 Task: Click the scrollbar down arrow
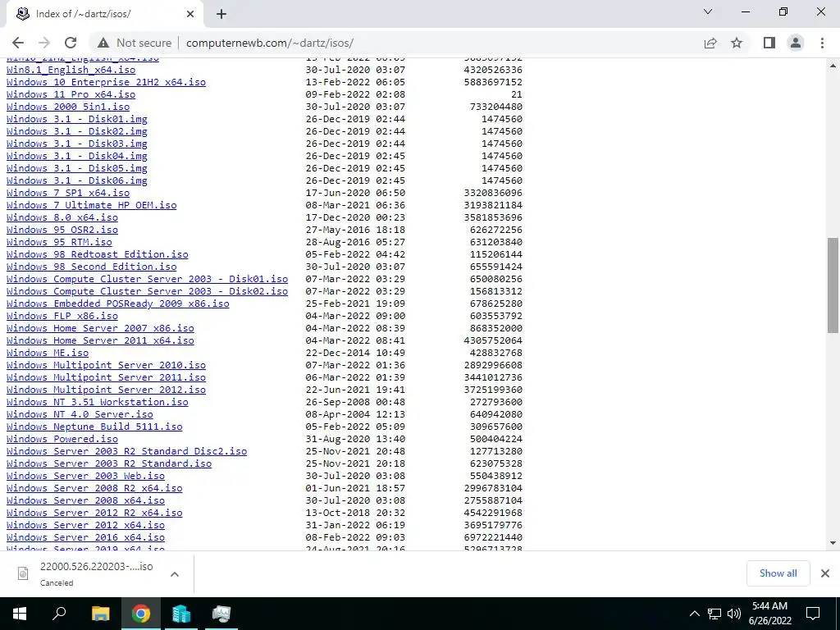coord(833,543)
